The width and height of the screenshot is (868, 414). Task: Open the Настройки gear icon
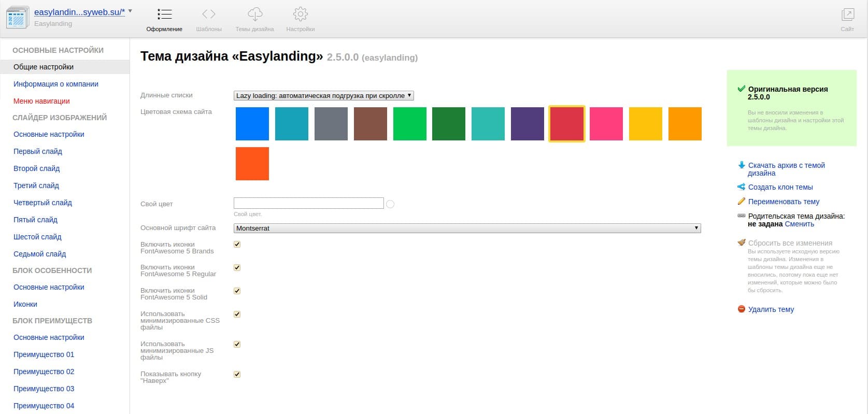[x=301, y=14]
